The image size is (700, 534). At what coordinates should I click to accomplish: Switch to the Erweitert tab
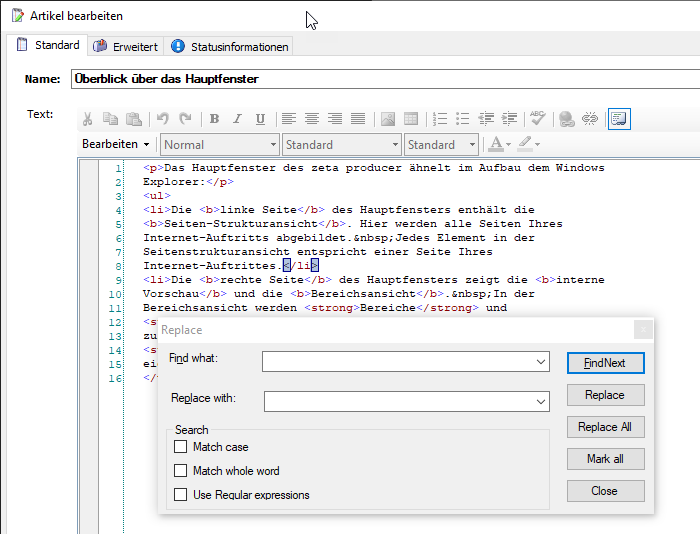[x=125, y=46]
